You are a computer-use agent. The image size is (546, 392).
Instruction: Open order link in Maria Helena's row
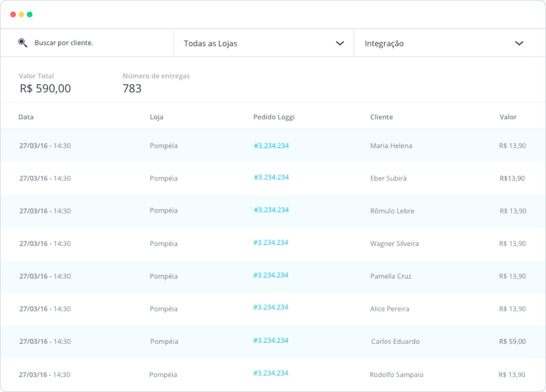(271, 146)
